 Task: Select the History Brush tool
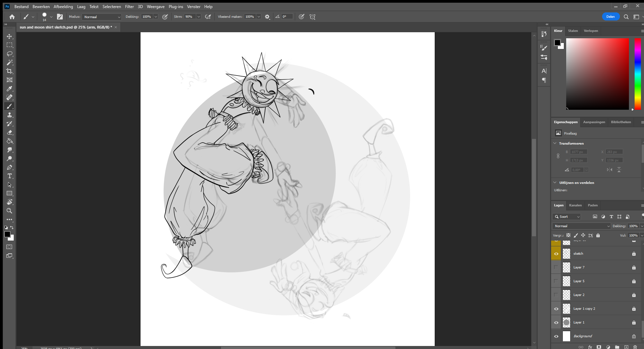click(x=9, y=123)
